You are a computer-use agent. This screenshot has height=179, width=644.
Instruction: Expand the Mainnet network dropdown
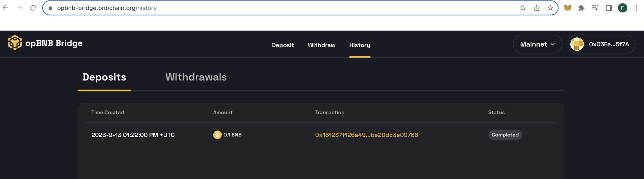[537, 44]
